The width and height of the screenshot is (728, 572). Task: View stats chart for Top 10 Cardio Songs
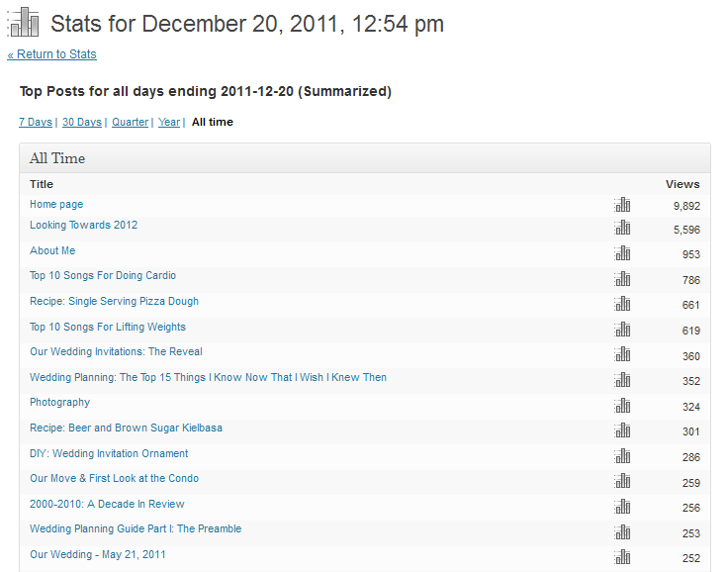point(622,279)
